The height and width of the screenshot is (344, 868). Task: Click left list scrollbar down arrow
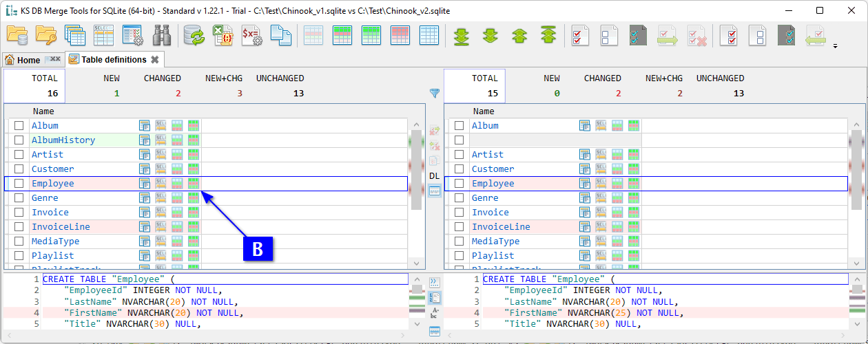pos(417,264)
